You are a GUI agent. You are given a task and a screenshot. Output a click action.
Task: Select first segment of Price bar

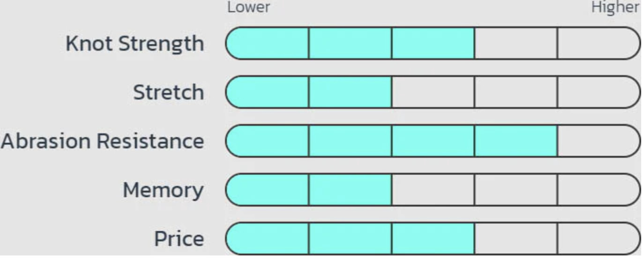[268, 238]
